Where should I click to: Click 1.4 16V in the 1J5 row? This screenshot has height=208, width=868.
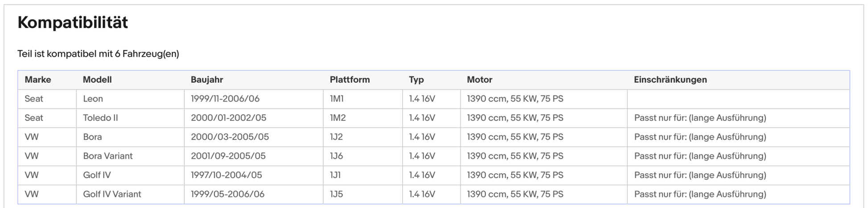coord(422,195)
